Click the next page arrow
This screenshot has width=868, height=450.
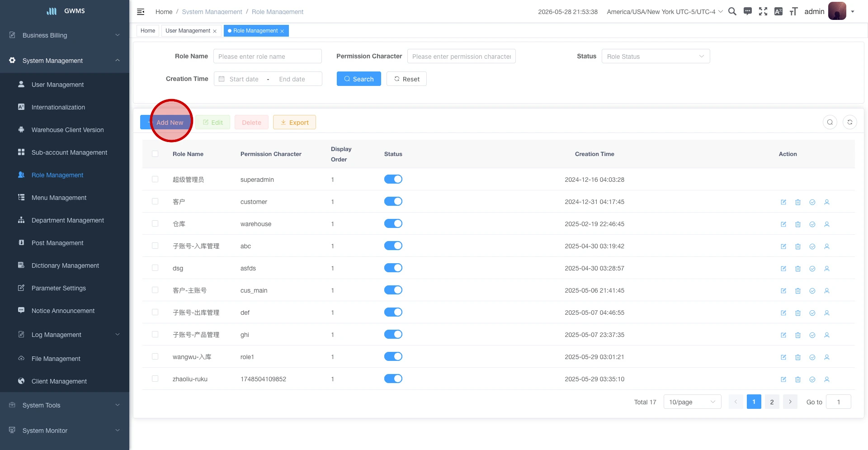[790, 402]
